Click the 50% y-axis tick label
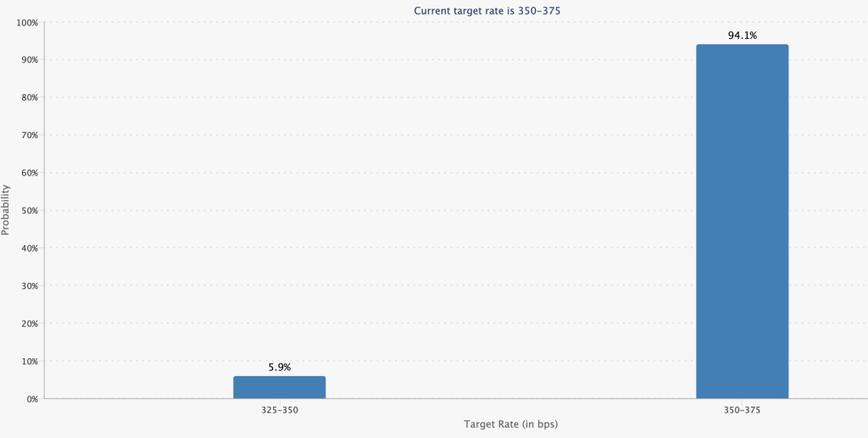Screen dimensions: 868x438 click(x=29, y=210)
